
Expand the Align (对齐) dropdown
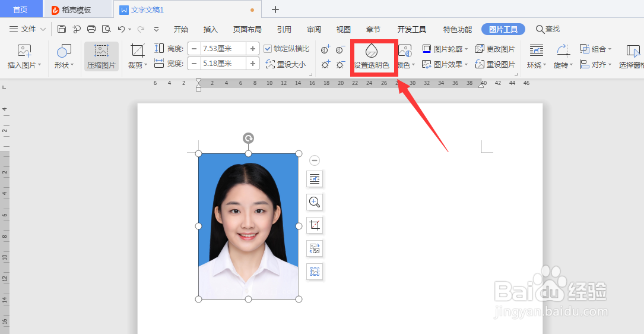(x=610, y=65)
